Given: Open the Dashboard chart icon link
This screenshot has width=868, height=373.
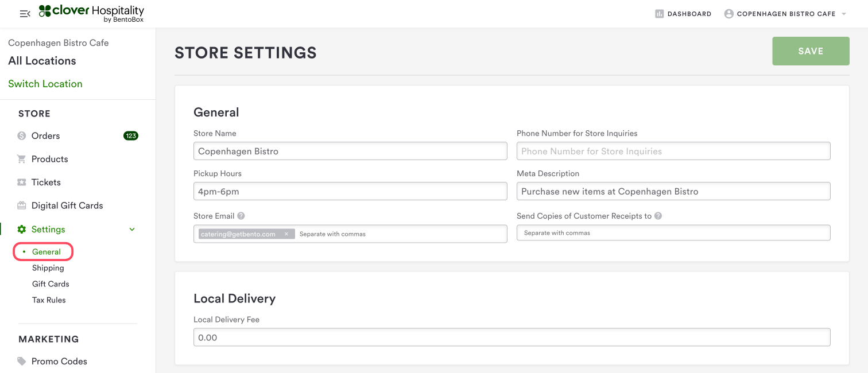Looking at the screenshot, I should tap(660, 14).
